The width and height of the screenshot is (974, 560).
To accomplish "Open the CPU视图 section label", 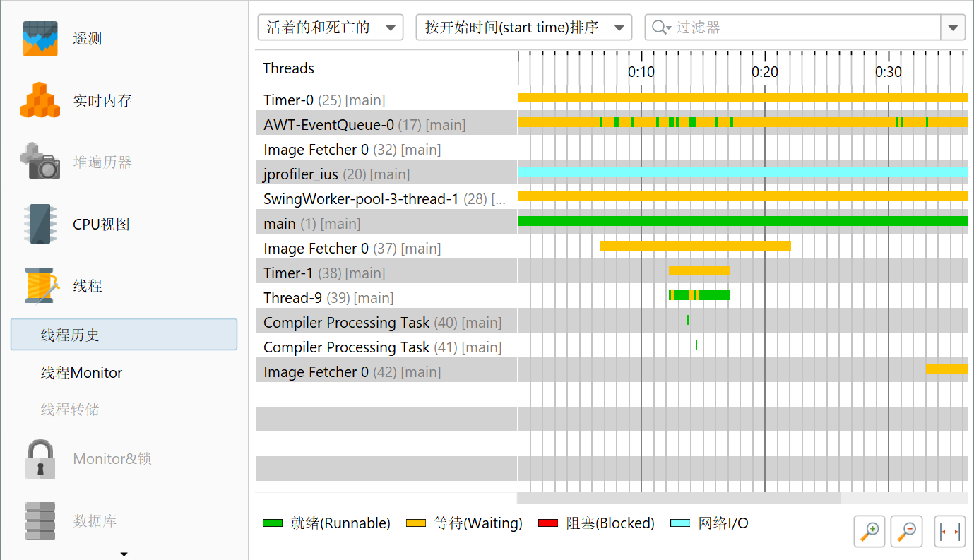I will [101, 224].
